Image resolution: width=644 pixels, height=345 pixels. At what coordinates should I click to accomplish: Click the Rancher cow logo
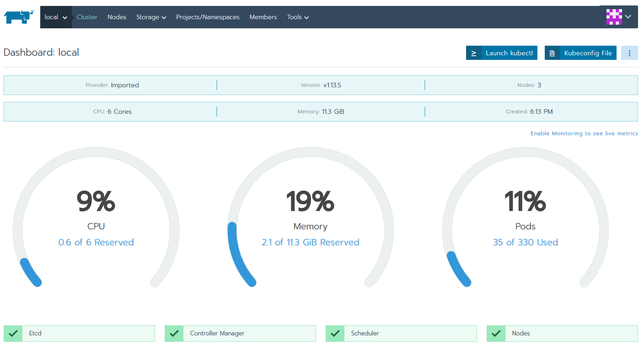tap(19, 17)
